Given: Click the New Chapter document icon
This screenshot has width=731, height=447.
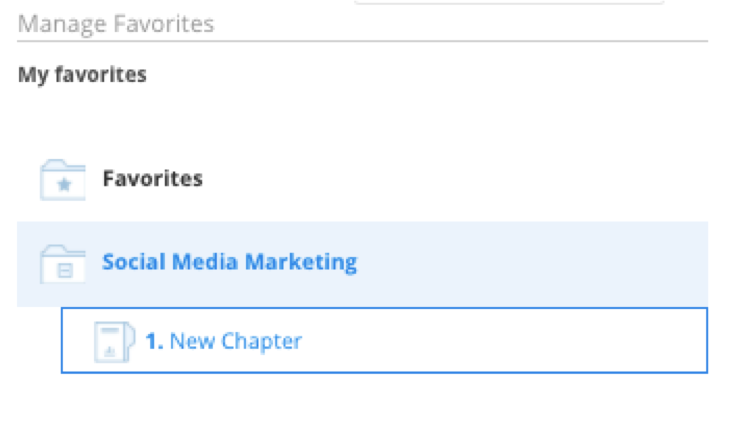Looking at the screenshot, I should [x=114, y=342].
